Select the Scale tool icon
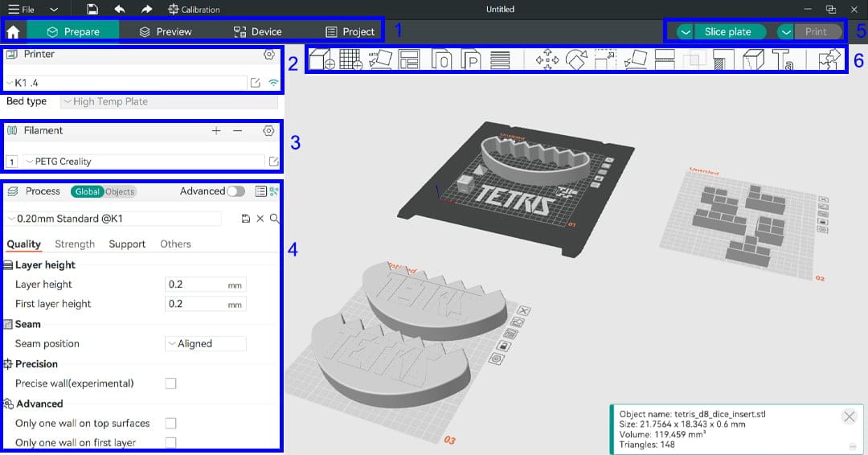This screenshot has width=868, height=455. tap(606, 59)
